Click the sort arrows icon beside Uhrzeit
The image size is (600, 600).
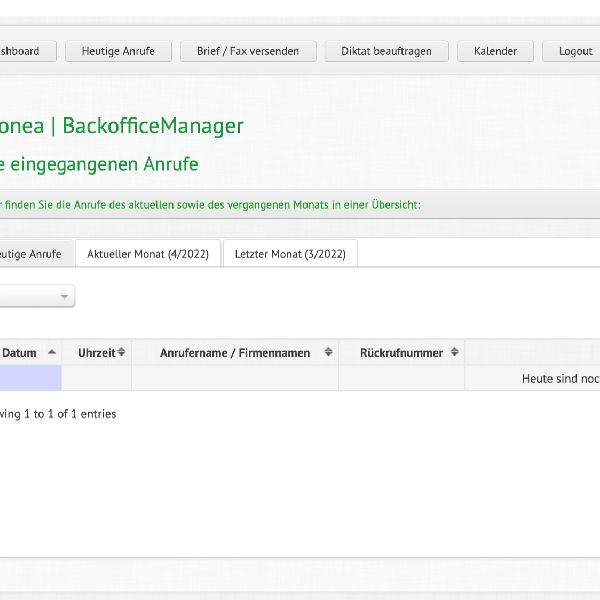[122, 352]
